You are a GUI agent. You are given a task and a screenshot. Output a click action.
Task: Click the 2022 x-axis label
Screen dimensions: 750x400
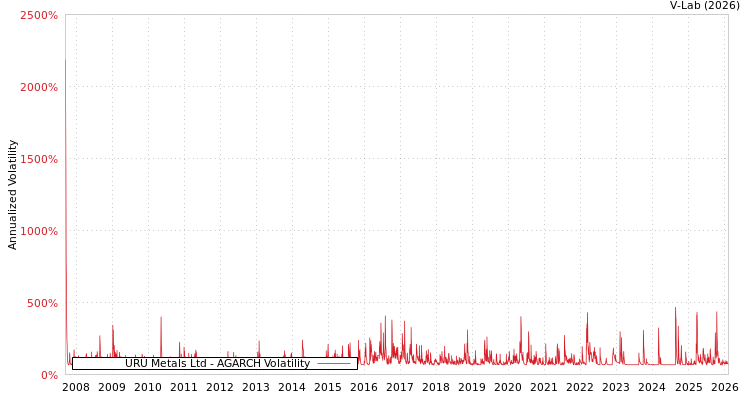(580, 387)
